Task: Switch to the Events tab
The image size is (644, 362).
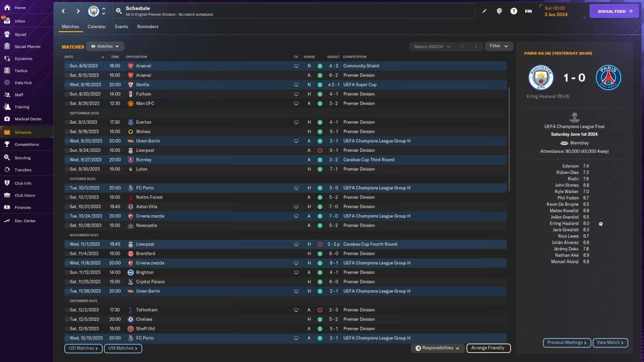Action: click(x=121, y=27)
